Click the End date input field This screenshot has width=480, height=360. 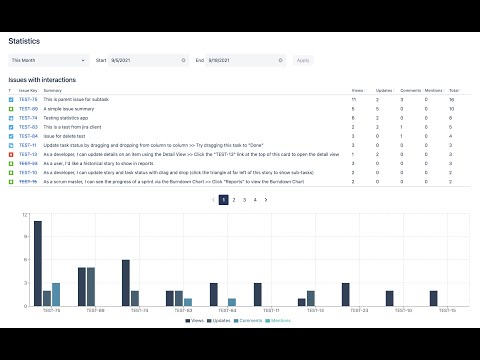point(246,60)
